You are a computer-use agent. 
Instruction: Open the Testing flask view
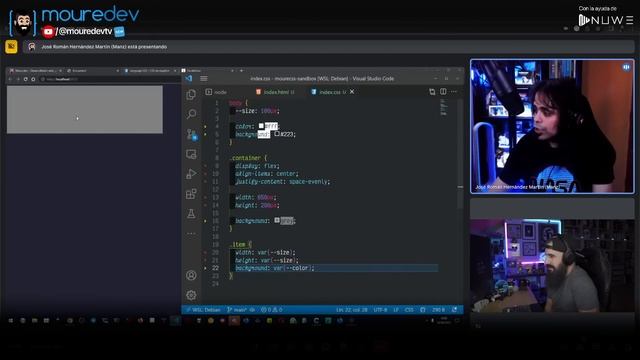point(191,213)
